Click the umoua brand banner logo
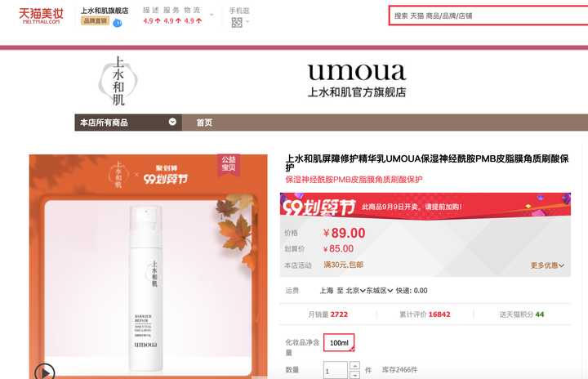This screenshot has height=379, width=588. coord(357,80)
